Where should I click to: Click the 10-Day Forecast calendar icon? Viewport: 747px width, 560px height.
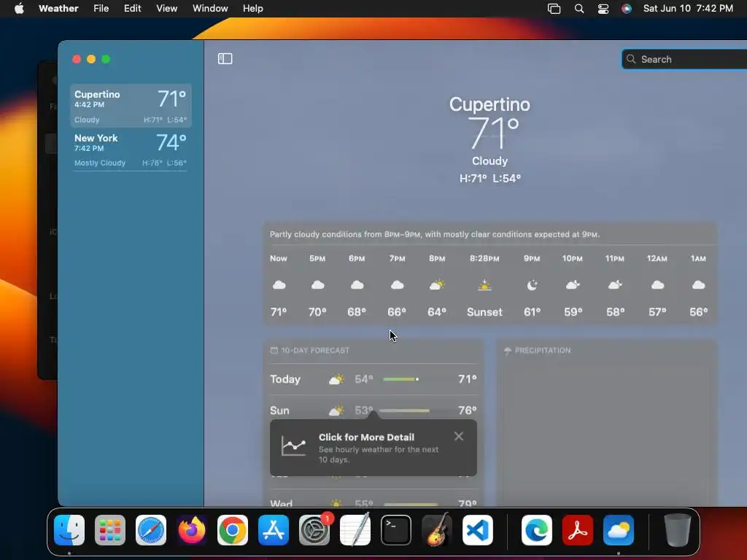pos(274,351)
